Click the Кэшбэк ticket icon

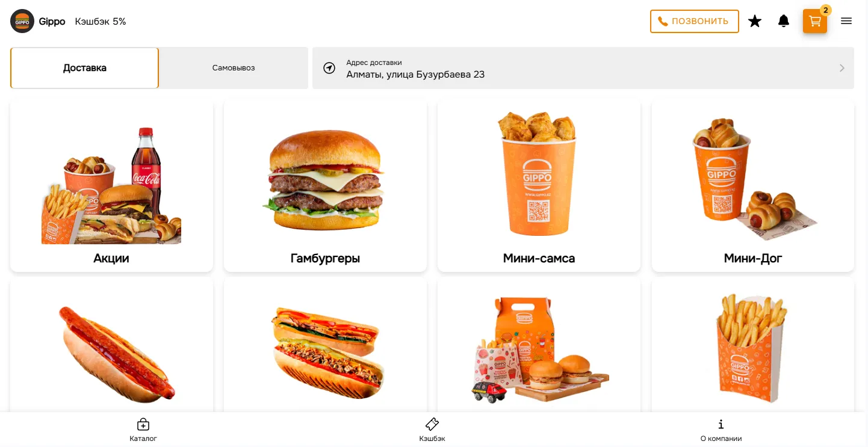point(432,424)
